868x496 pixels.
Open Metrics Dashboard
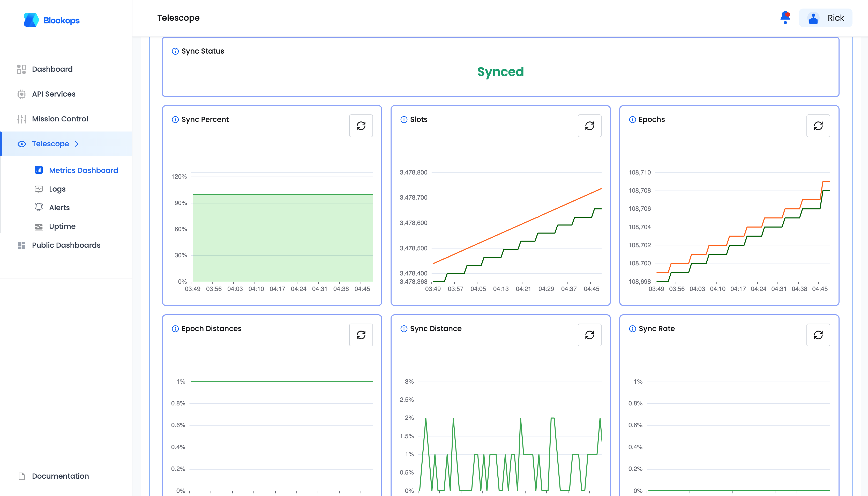pyautogui.click(x=83, y=170)
